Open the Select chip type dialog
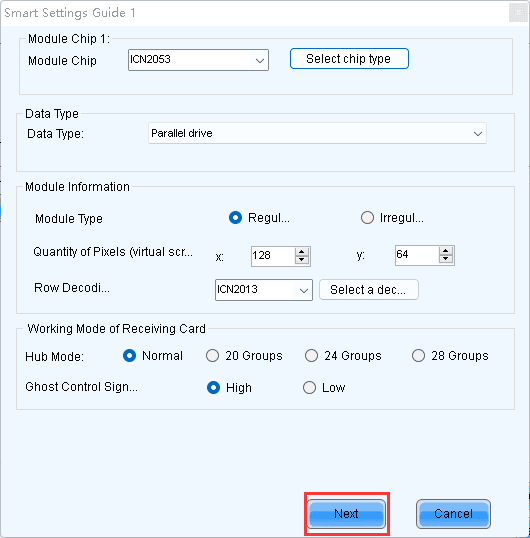The image size is (530, 538). [349, 59]
